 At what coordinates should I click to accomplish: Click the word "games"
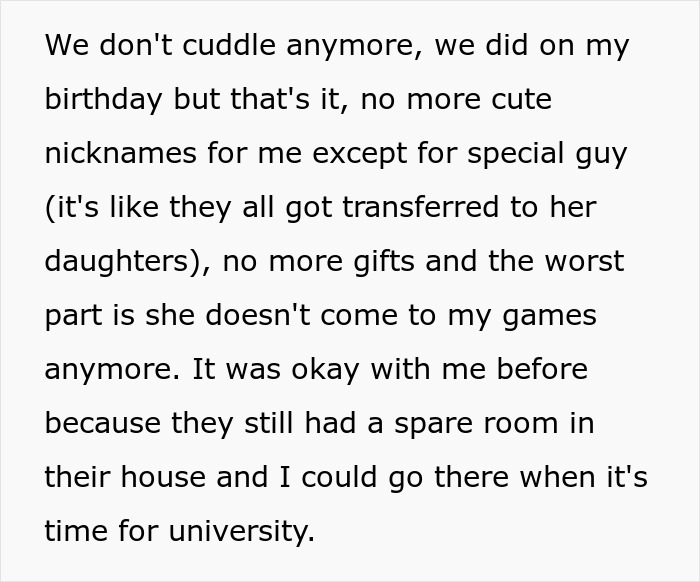(x=550, y=317)
